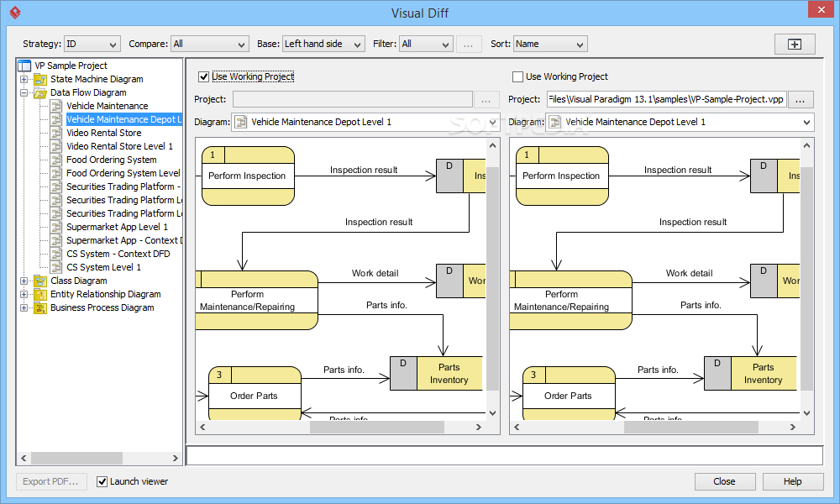Click right diagram vertical scrollbar up arrow
The width and height of the screenshot is (840, 504).
point(806,145)
